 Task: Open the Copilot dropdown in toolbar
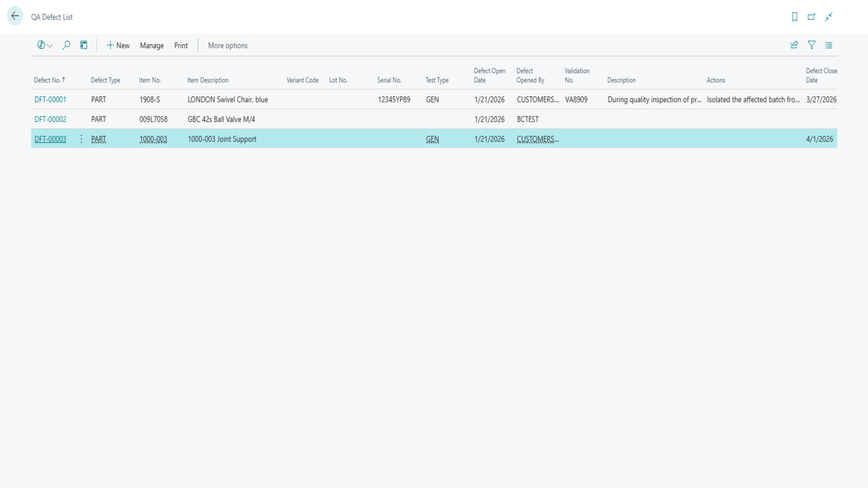[45, 45]
